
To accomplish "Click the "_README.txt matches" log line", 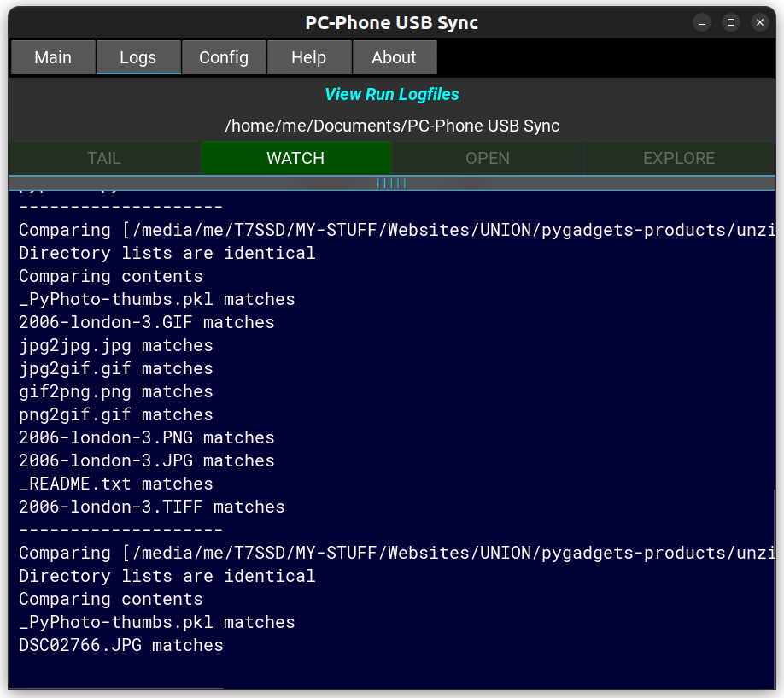I will click(x=116, y=484).
